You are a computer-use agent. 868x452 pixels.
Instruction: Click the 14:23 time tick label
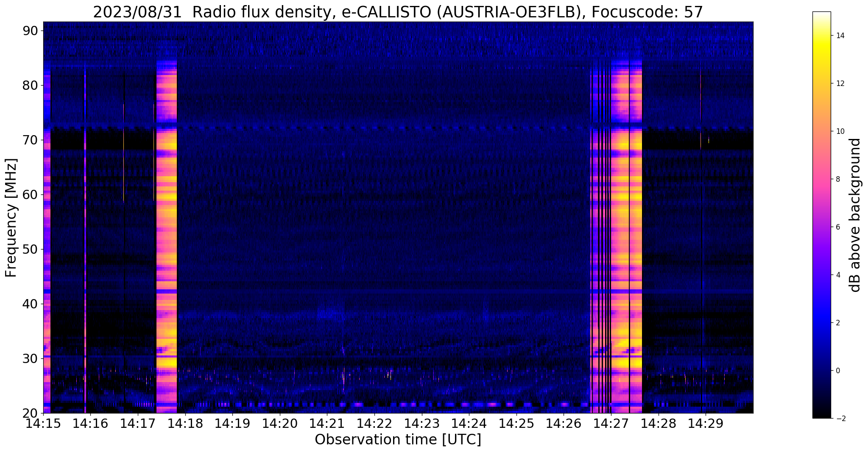(422, 424)
